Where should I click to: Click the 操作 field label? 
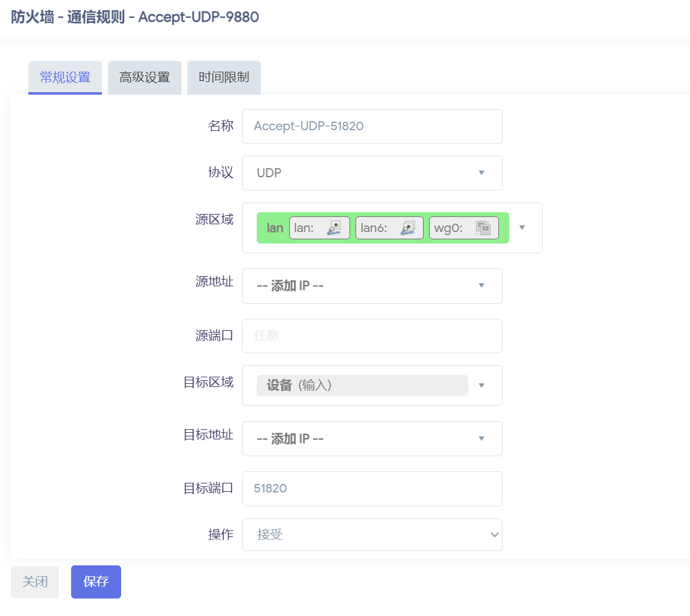pyautogui.click(x=221, y=535)
